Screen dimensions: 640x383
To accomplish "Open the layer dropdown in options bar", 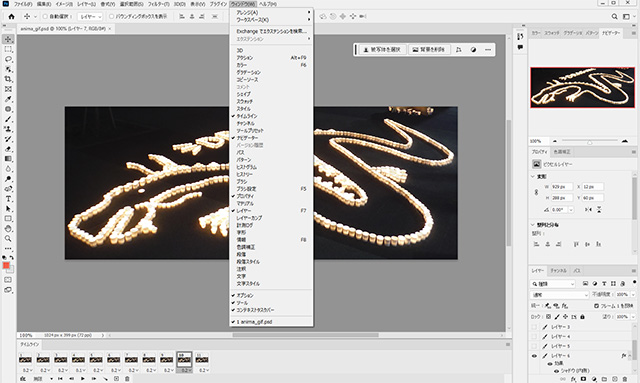I will [90, 17].
